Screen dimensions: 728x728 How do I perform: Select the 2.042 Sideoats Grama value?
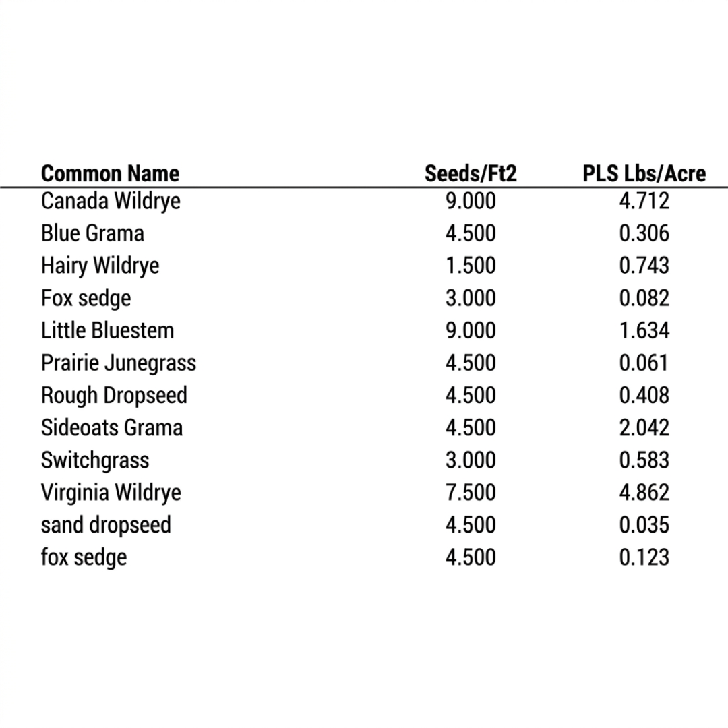pyautogui.click(x=644, y=427)
